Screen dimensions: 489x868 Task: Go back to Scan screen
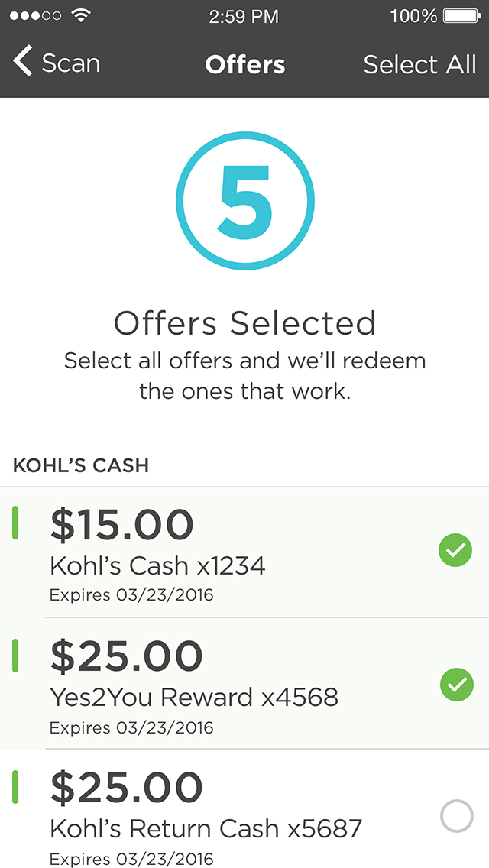(57, 63)
